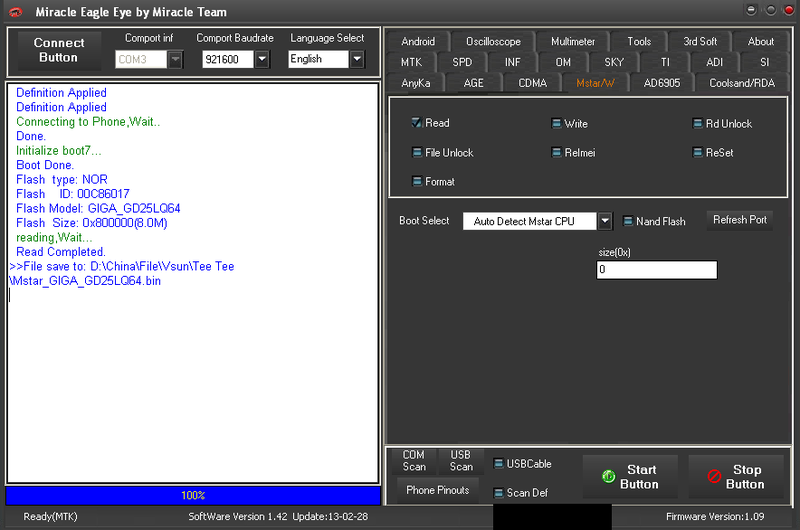Click the Flash Size 0x800000 log line
The width and height of the screenshot is (800, 530).
click(92, 223)
